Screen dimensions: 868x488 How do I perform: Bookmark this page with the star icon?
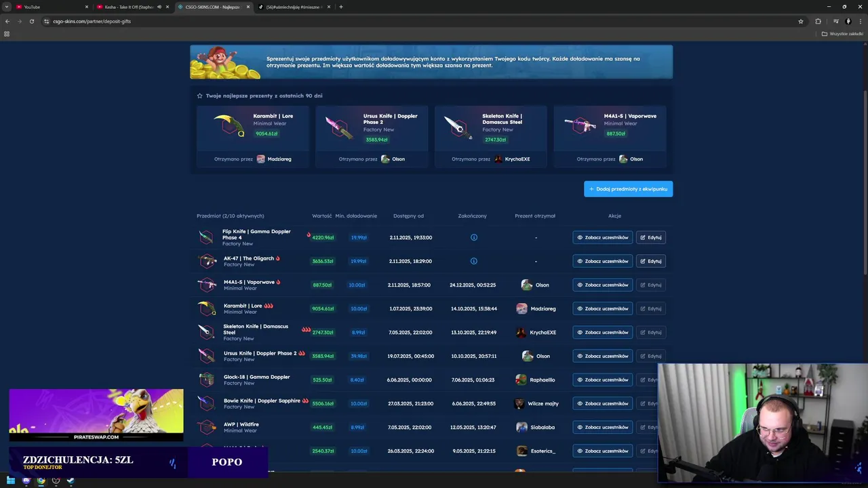point(801,21)
